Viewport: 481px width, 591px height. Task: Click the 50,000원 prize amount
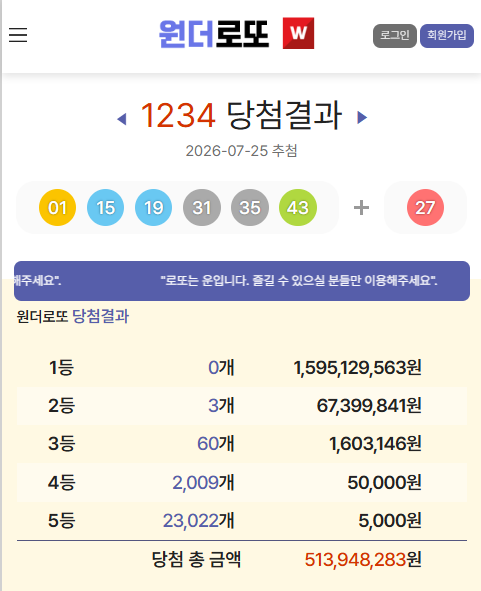point(384,482)
